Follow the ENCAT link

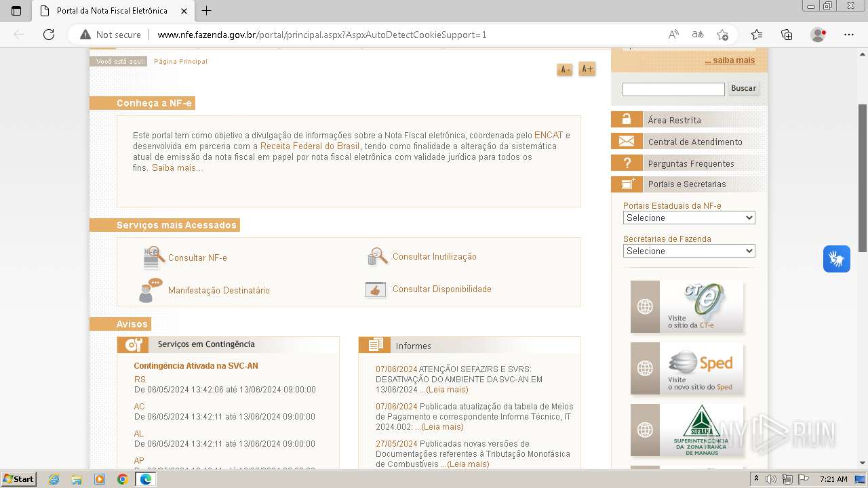coord(549,136)
